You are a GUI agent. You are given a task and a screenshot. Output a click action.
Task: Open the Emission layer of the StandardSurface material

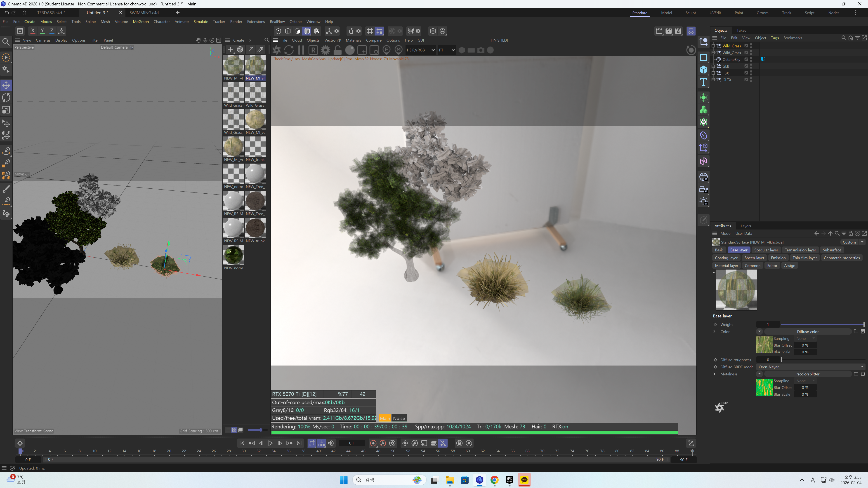click(x=778, y=258)
